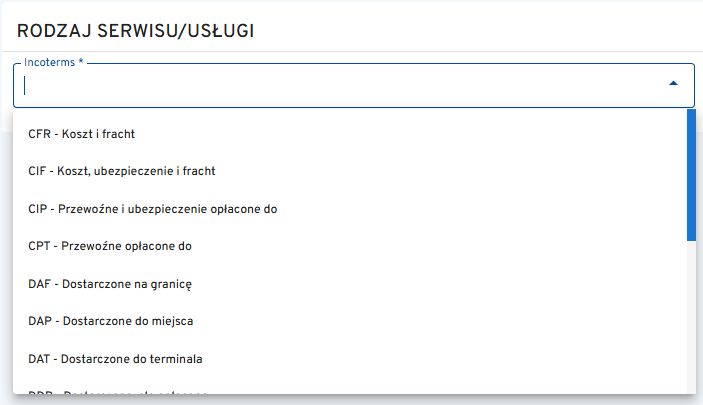Choose the option starting with CIF
Screen dimensions: 703x405
122,171
